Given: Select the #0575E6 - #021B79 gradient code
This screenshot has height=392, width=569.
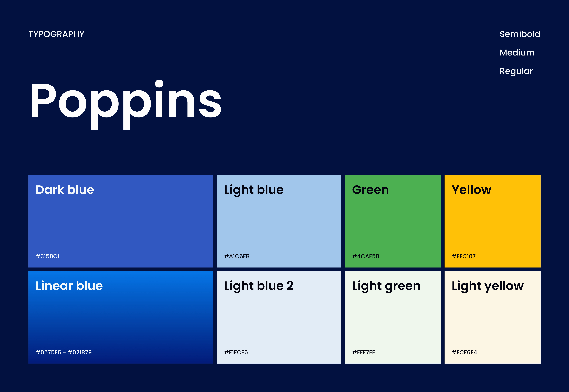Looking at the screenshot, I should pos(64,352).
